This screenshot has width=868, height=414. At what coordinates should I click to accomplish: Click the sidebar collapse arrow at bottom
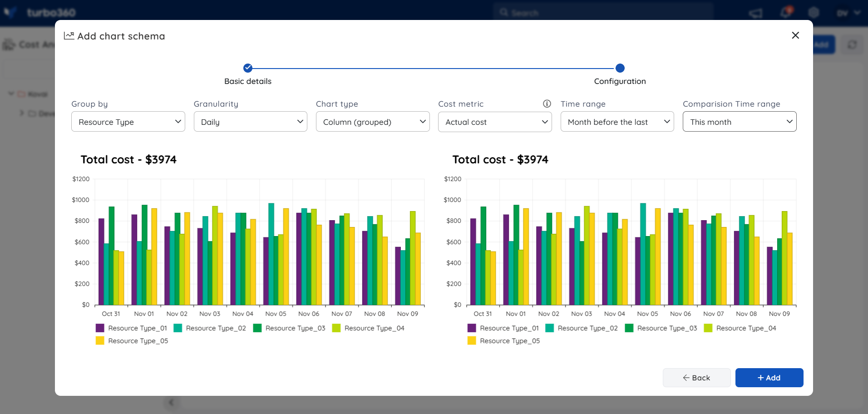[x=171, y=402]
